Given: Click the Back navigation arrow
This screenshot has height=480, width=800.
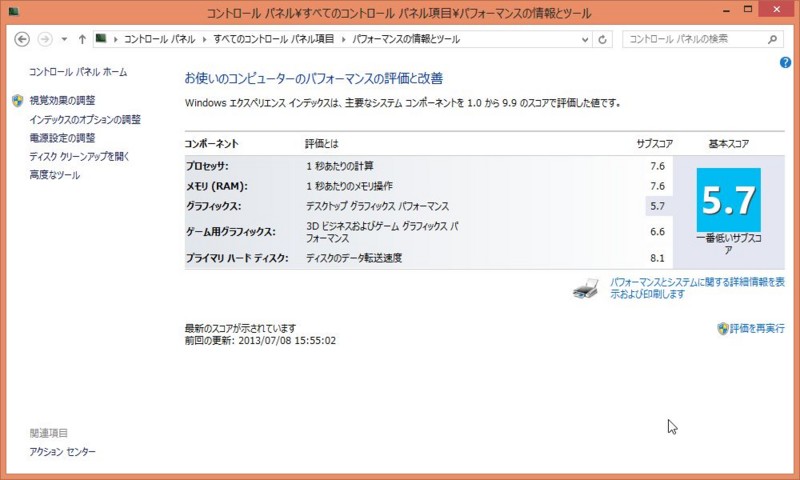Looking at the screenshot, I should coord(22,39).
